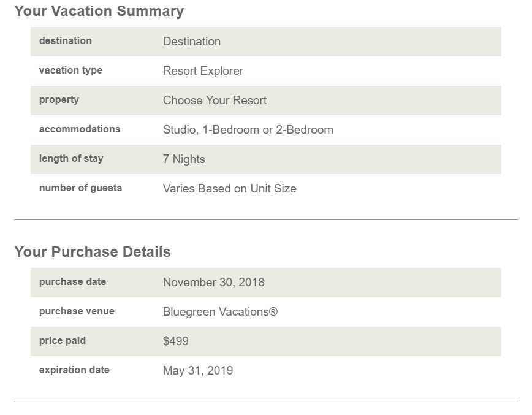Click the property row label

coord(59,100)
